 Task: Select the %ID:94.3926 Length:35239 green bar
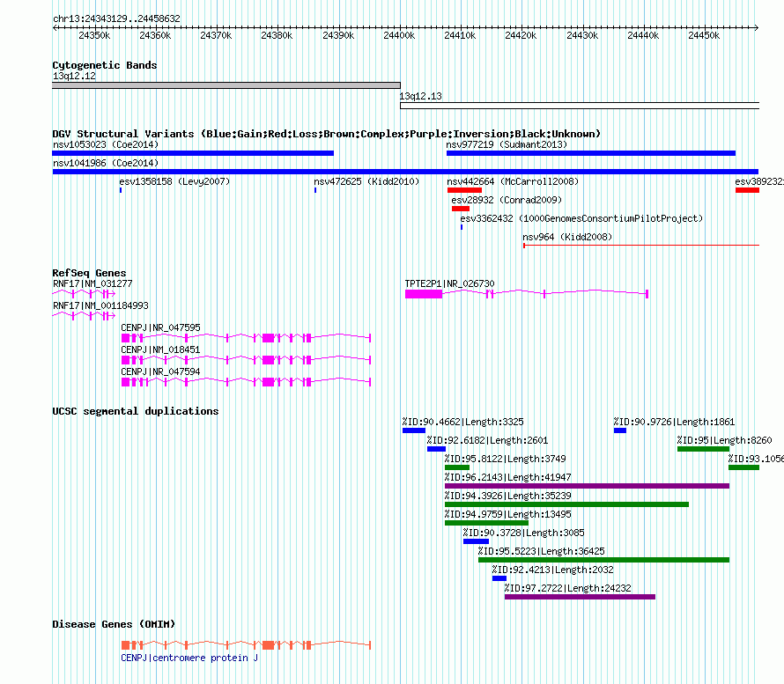click(566, 504)
